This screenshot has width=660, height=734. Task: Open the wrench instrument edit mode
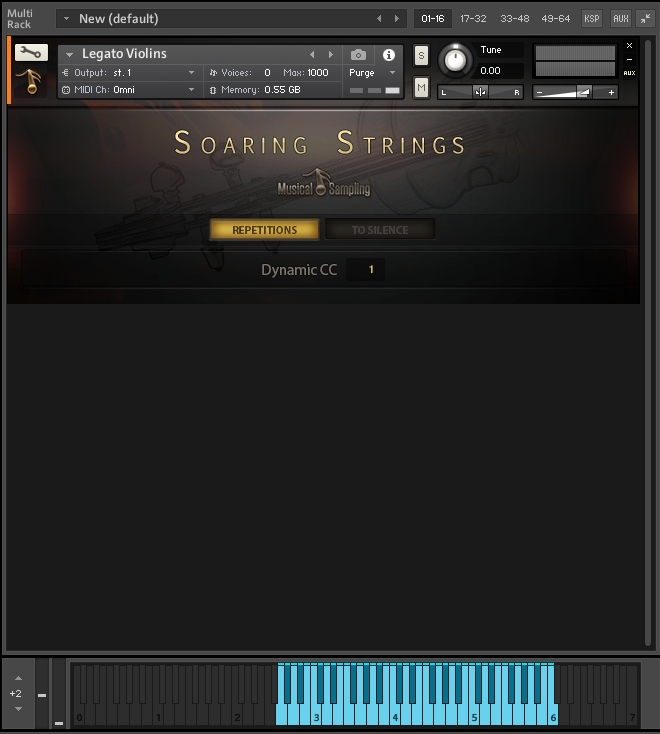[31, 52]
